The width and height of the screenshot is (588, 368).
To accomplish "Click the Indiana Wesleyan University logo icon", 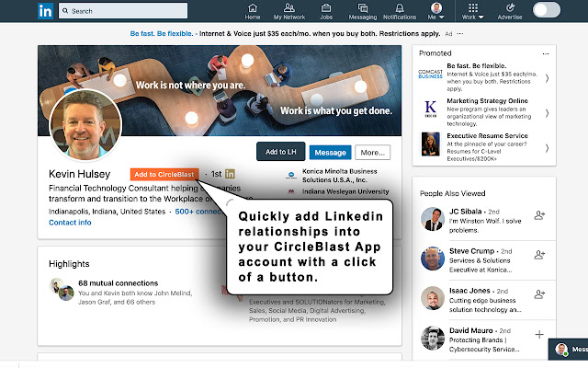I will (x=291, y=191).
